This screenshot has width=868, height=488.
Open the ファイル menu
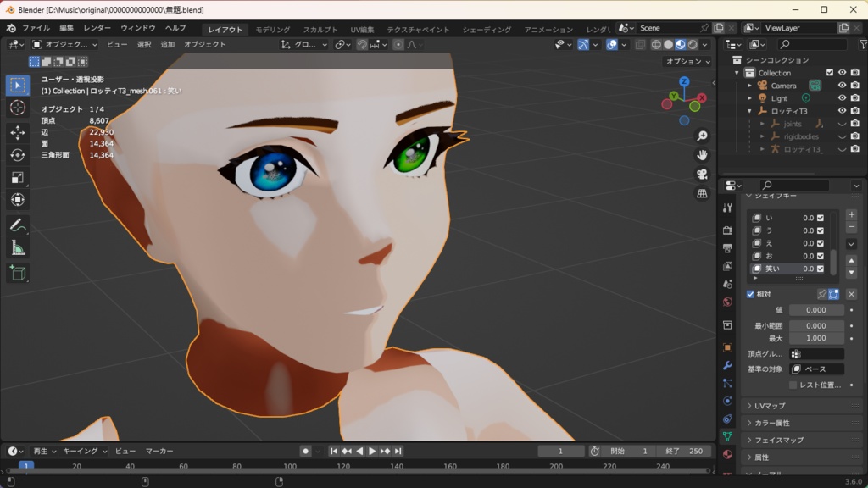pos(36,28)
